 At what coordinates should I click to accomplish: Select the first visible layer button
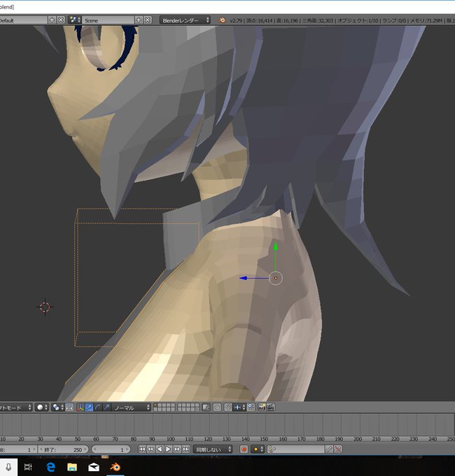155,405
